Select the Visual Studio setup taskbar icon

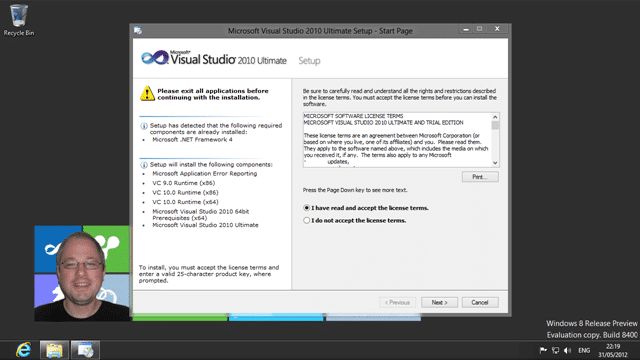85,350
